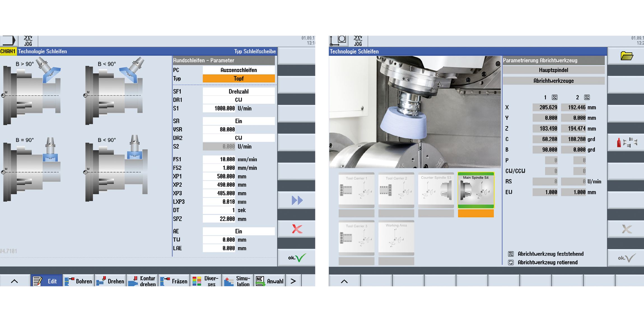The width and height of the screenshot is (644, 322).
Task: Change AE selection Ein
Action: tap(239, 231)
